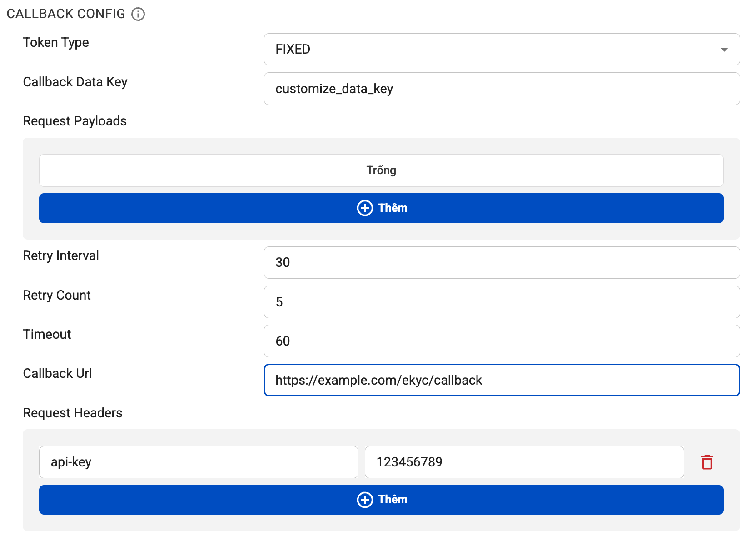Click the plus icon on Request Payloads Thêm button
This screenshot has width=756, height=541.
click(364, 208)
